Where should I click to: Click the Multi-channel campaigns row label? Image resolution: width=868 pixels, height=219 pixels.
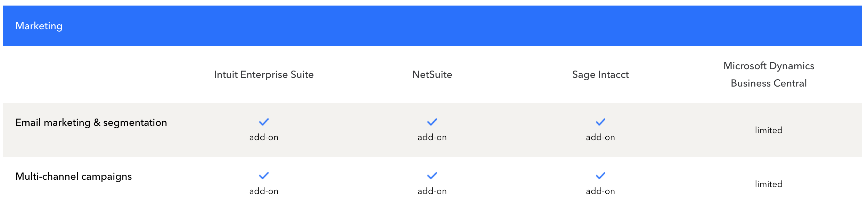(x=74, y=177)
